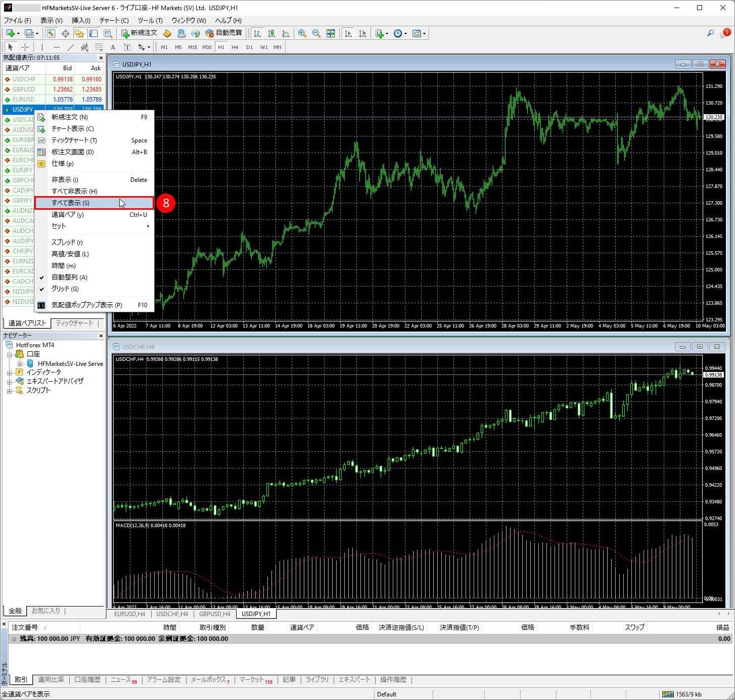Click the zoom out magnifier icon
The width and height of the screenshot is (735, 700).
(316, 33)
